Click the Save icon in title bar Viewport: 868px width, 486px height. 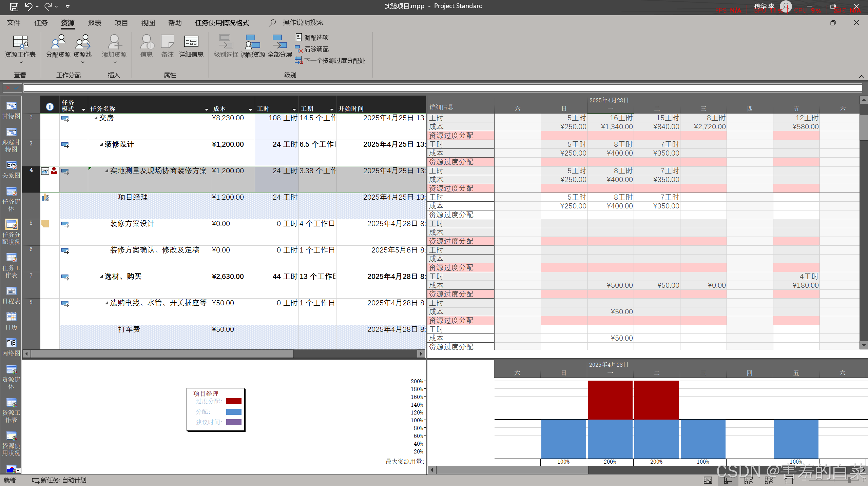coord(14,6)
